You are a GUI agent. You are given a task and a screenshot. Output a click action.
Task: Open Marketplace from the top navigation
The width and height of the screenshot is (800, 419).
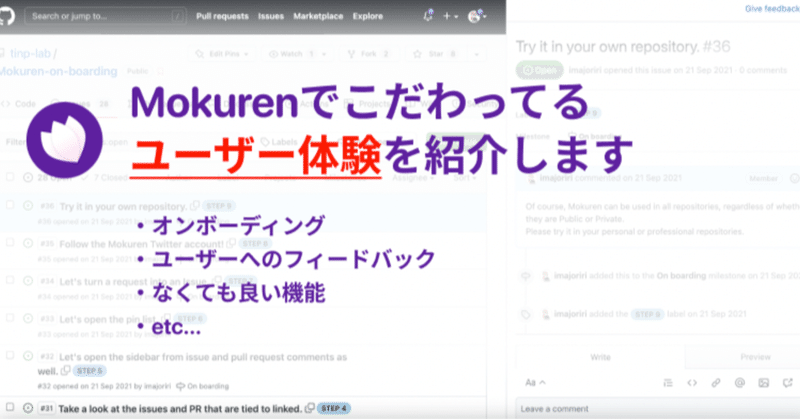[318, 16]
